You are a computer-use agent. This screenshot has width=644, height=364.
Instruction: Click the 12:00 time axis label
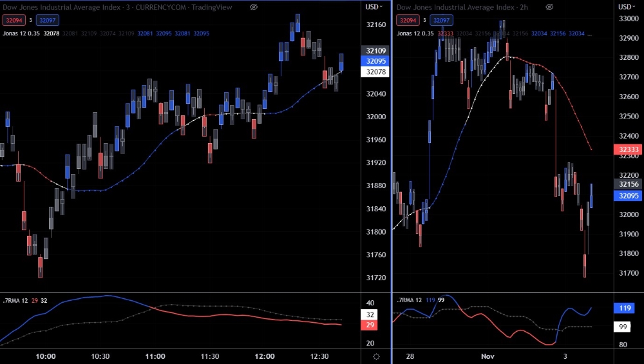[265, 356]
